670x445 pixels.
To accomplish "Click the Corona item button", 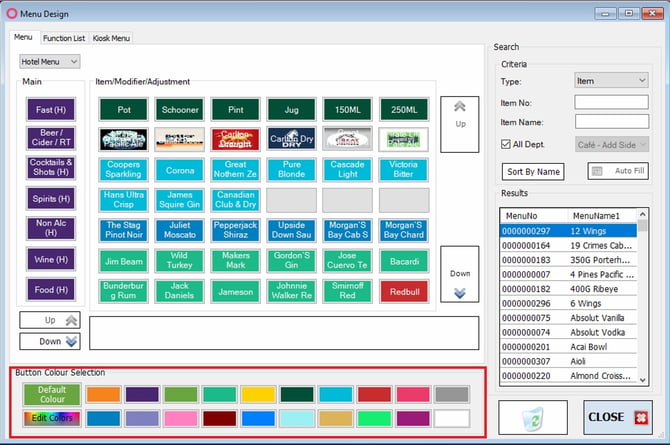I will (x=180, y=170).
